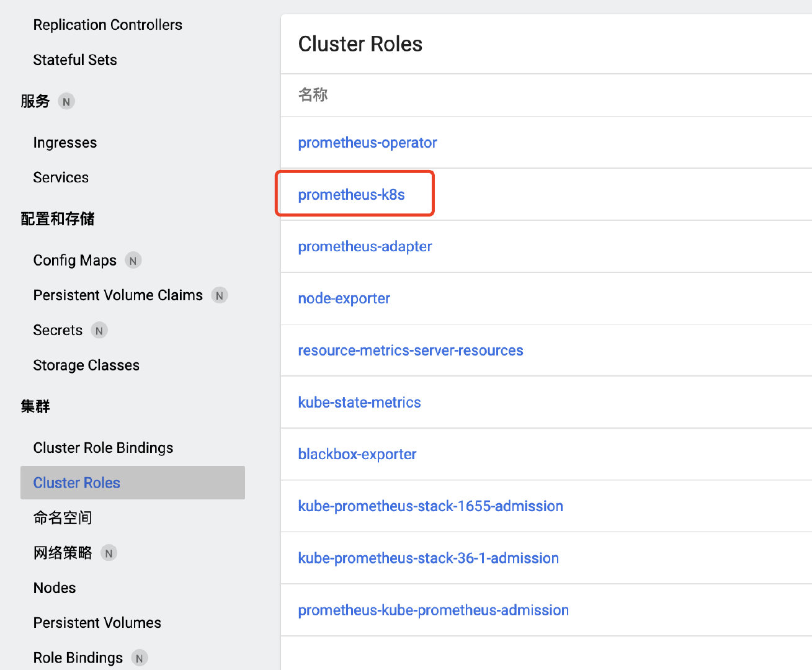Open the kube-state-metrics cluster role
This screenshot has width=812, height=670.
coord(360,402)
